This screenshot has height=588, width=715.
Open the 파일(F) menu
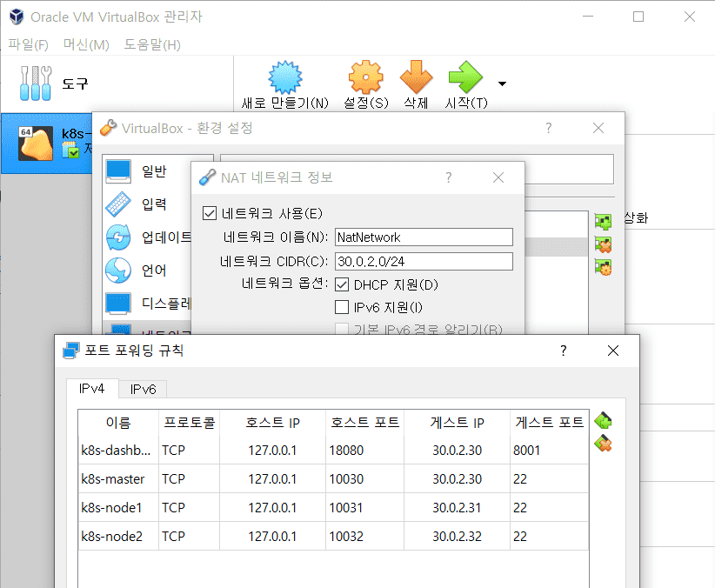tap(29, 44)
